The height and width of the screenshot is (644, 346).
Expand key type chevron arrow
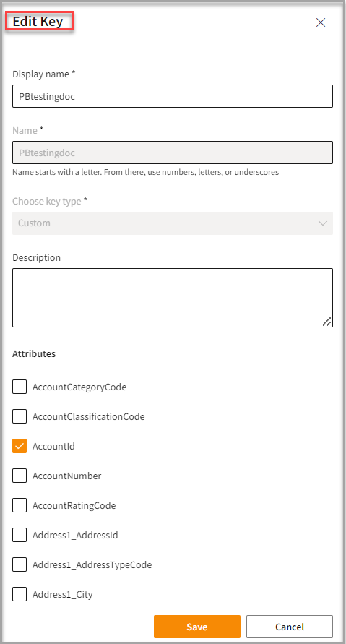tap(323, 223)
